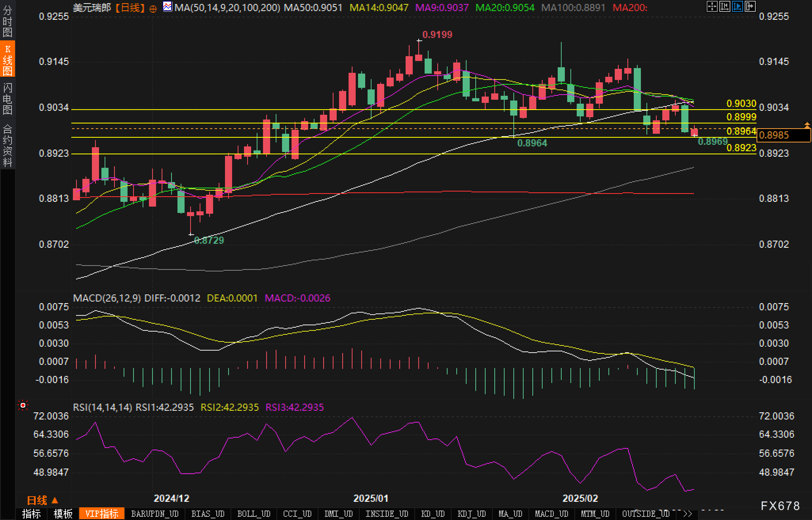812x520 pixels.
Task: Toggle the blue highlighted chart mode icon
Action: coord(737,6)
